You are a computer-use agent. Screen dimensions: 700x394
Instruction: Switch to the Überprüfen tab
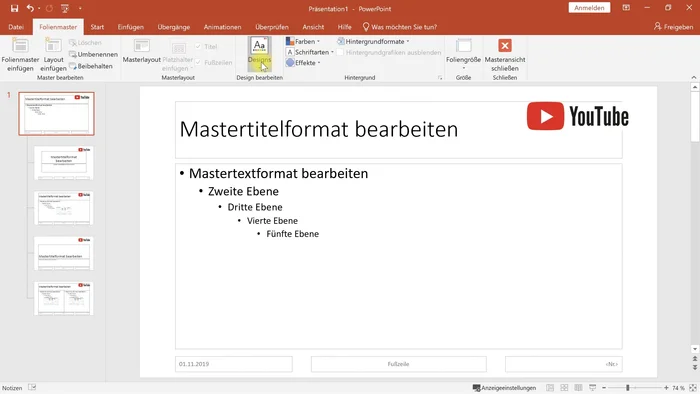(272, 27)
